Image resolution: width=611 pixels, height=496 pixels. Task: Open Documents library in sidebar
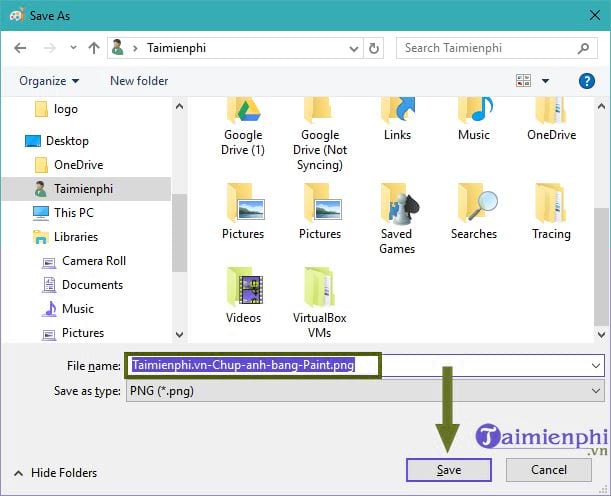click(x=82, y=285)
